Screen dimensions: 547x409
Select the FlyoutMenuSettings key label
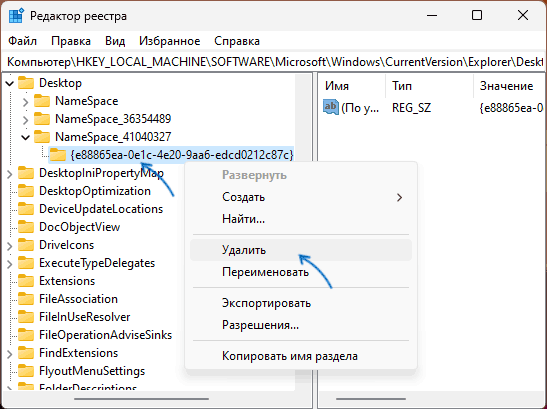tap(92, 371)
